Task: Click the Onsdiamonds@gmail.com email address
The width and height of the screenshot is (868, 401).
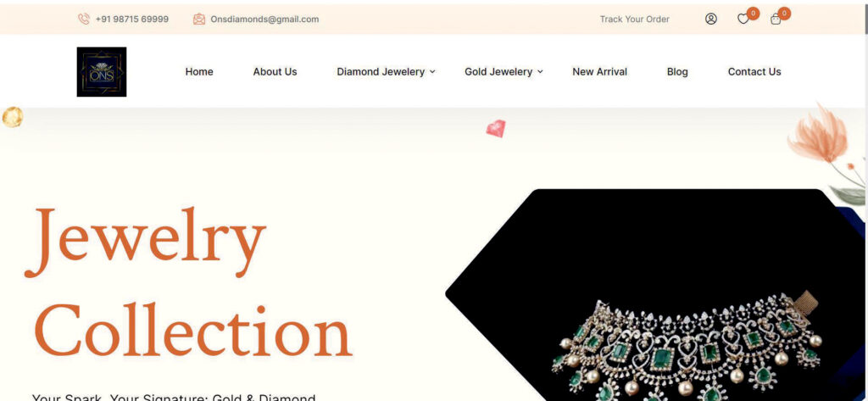Action: [x=264, y=19]
